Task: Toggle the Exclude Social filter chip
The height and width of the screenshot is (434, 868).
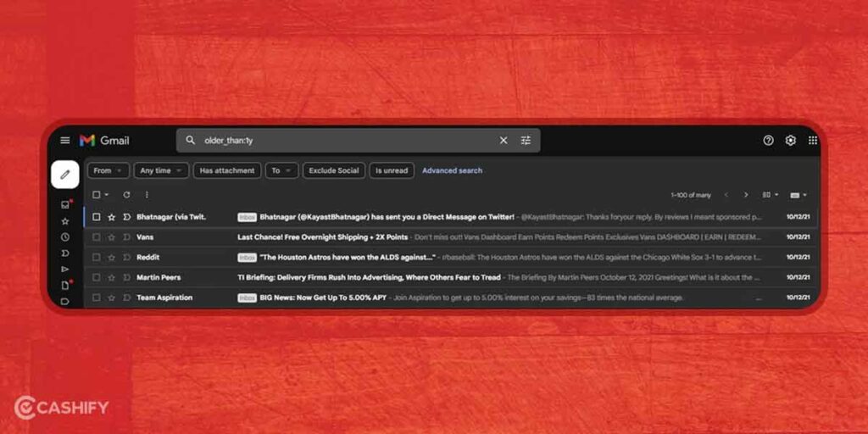Action: (334, 170)
